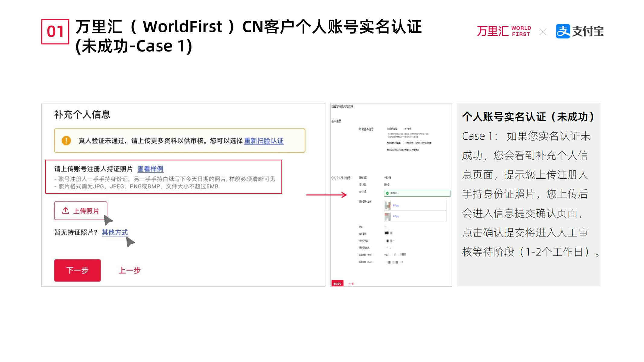Click the orange warning exclamation icon
Image resolution: width=644 pixels, height=362 pixels.
click(x=66, y=141)
